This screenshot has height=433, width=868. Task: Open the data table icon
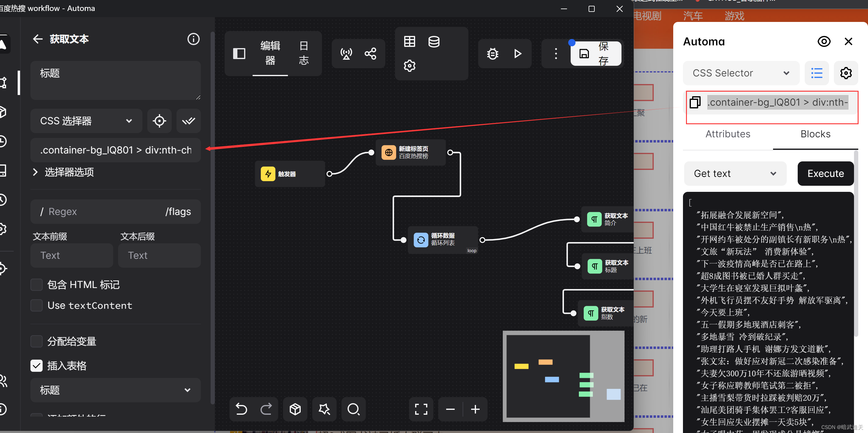[409, 41]
